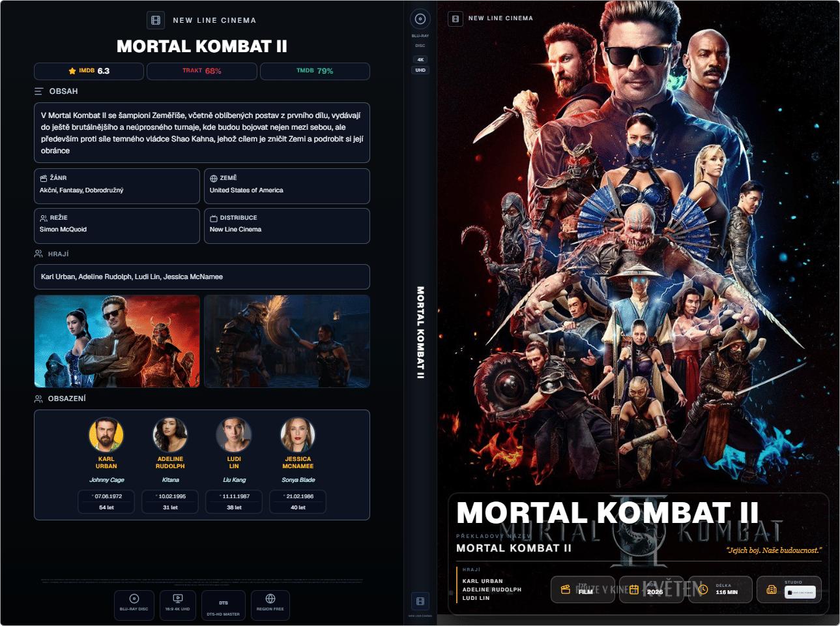Screen dimensions: 840x626
Task: Click the character name Sonya Blade
Action: [298, 480]
